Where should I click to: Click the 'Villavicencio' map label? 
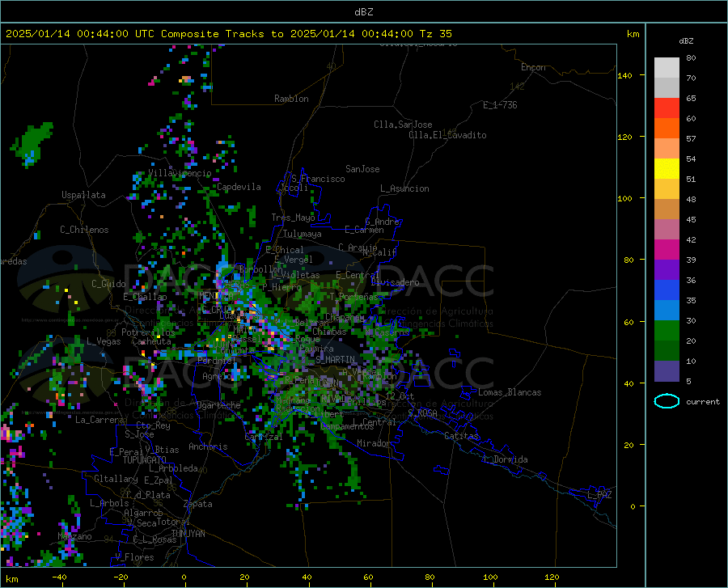point(180,173)
